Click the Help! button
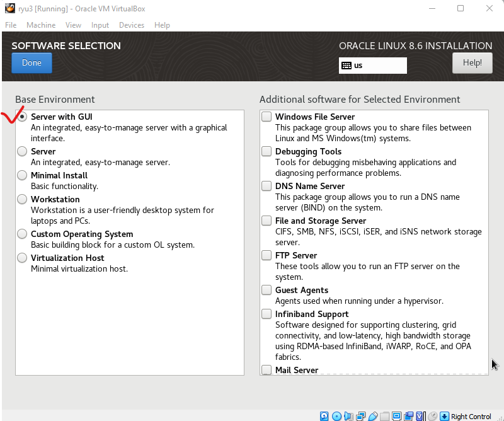Screen dimensions: 504x421 [x=472, y=63]
